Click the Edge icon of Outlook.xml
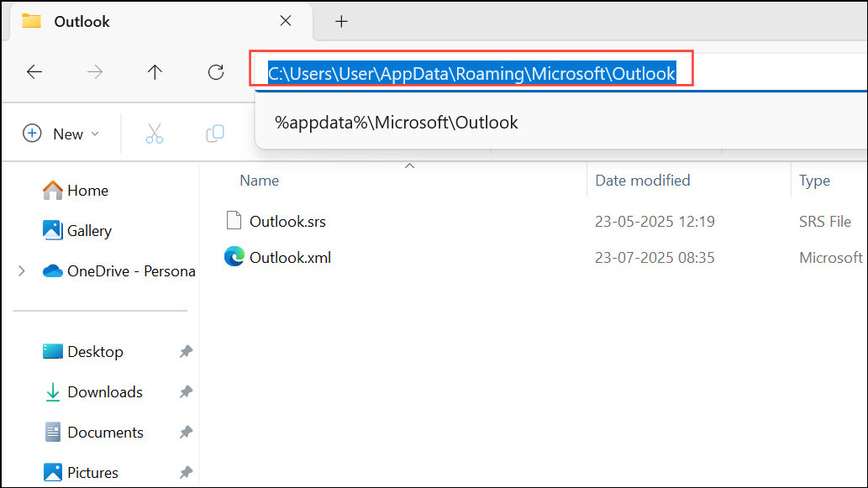The height and width of the screenshot is (488, 868). click(234, 257)
